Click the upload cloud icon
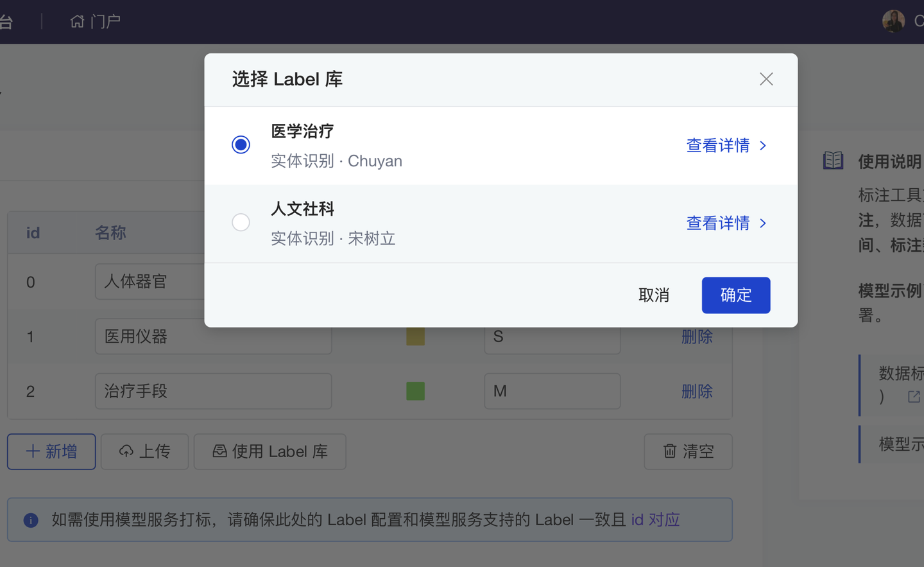 coord(126,451)
